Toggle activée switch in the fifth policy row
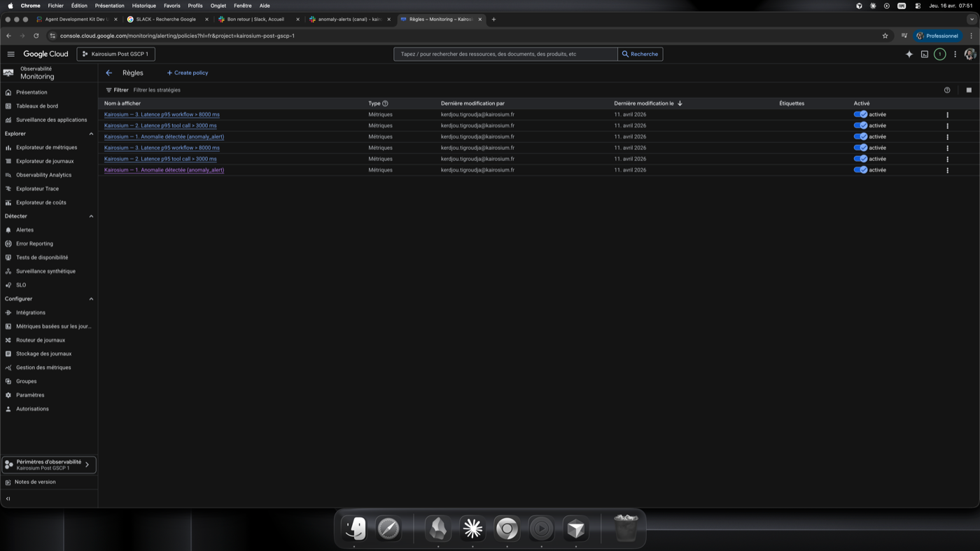Viewport: 980px width, 551px height. [860, 159]
